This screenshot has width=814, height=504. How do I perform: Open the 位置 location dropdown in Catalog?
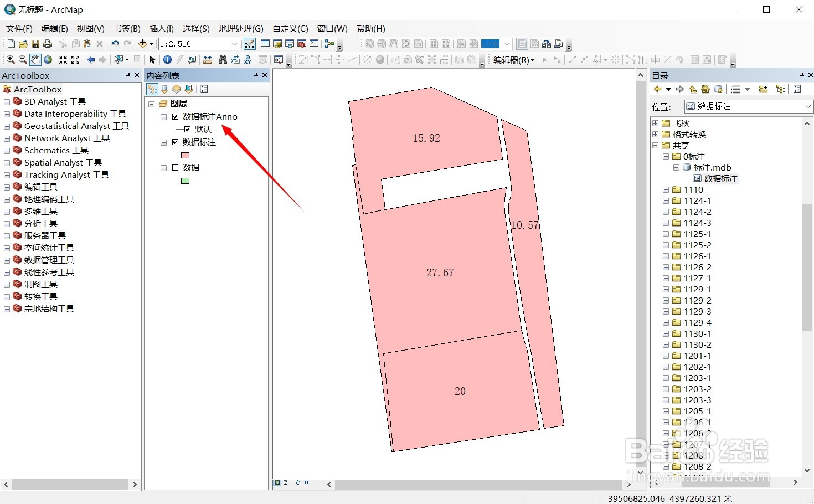point(808,106)
